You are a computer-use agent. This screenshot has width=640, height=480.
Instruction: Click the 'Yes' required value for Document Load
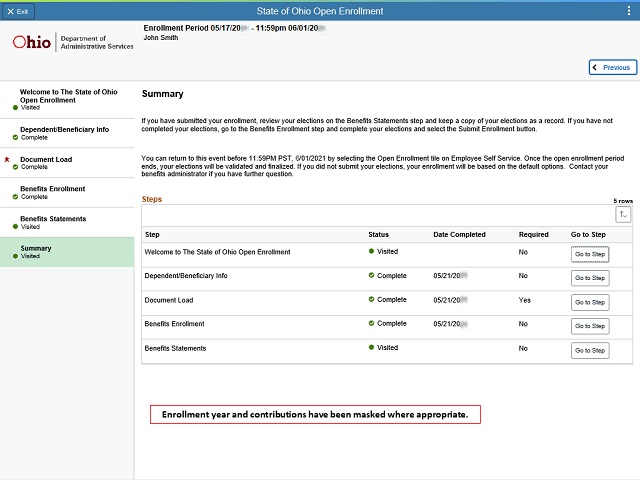(x=524, y=300)
